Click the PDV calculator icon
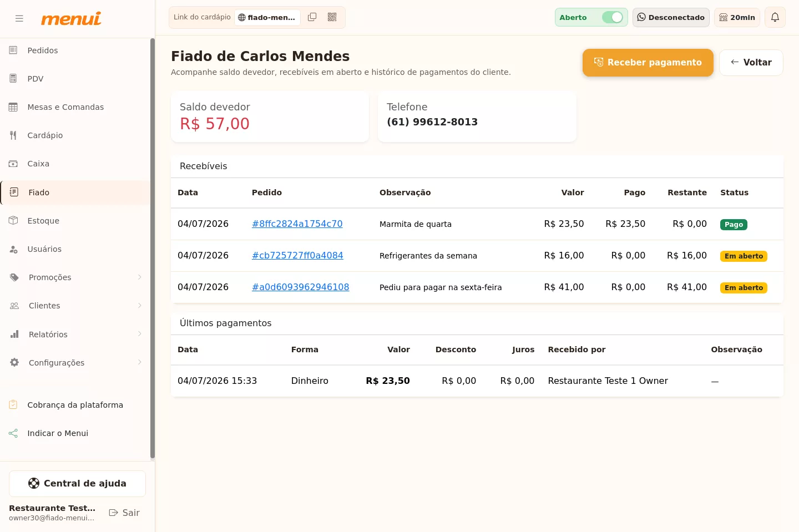This screenshot has height=532, width=799. 13,79
